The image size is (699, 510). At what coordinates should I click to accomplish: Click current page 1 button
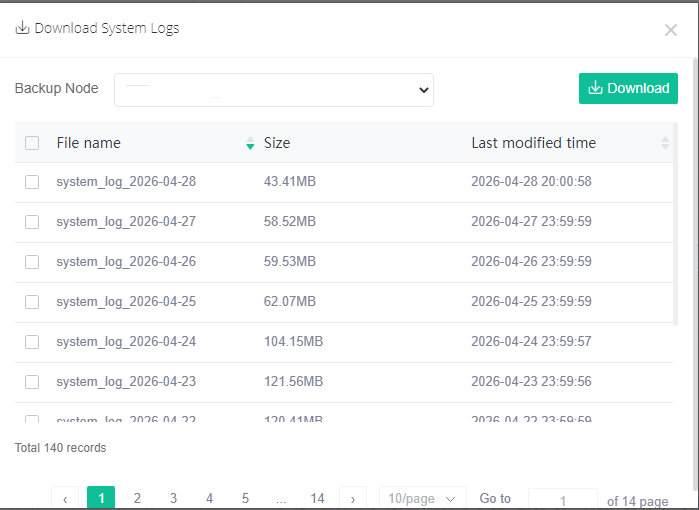101,498
